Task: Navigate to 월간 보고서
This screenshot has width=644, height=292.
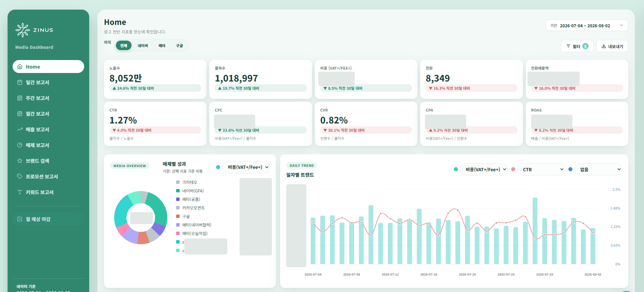Action: click(48, 114)
